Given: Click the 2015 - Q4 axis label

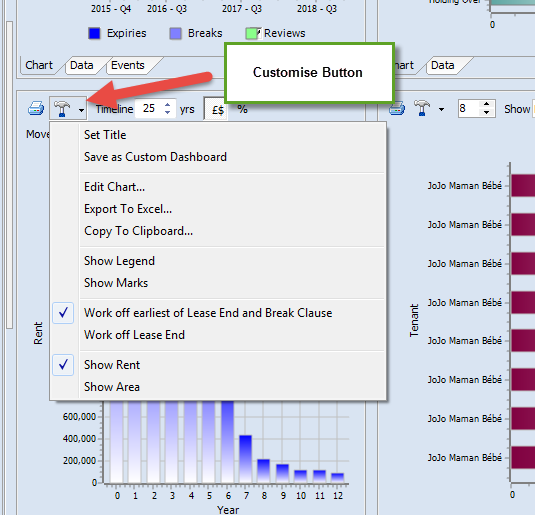Looking at the screenshot, I should pos(111,9).
